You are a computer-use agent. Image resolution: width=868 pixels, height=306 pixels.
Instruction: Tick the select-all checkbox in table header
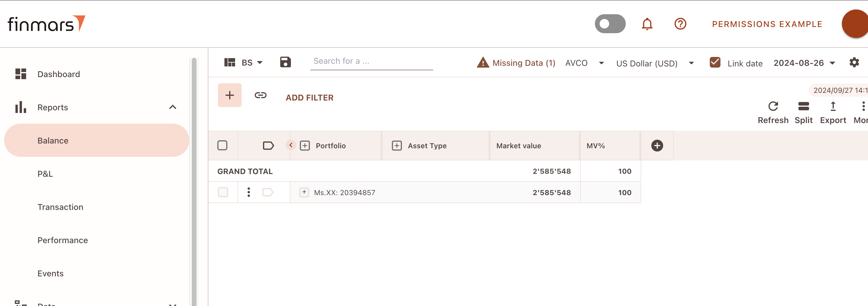click(x=222, y=145)
